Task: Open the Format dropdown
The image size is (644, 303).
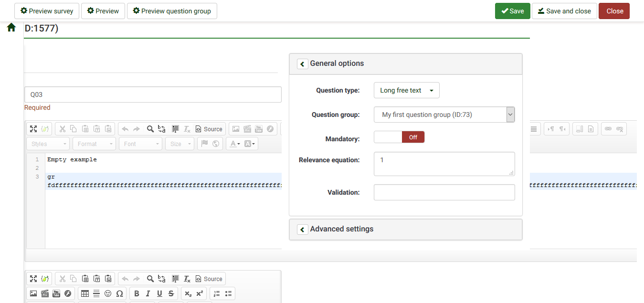Action: click(94, 144)
